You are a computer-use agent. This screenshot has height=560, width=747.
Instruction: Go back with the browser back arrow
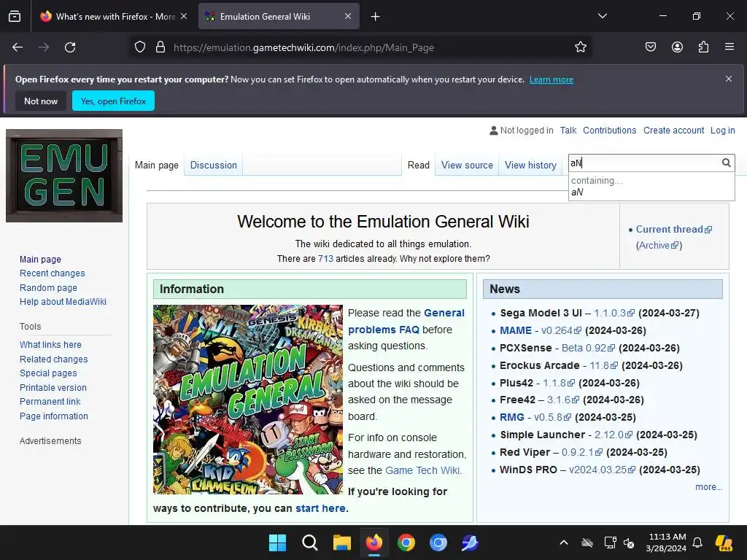18,47
